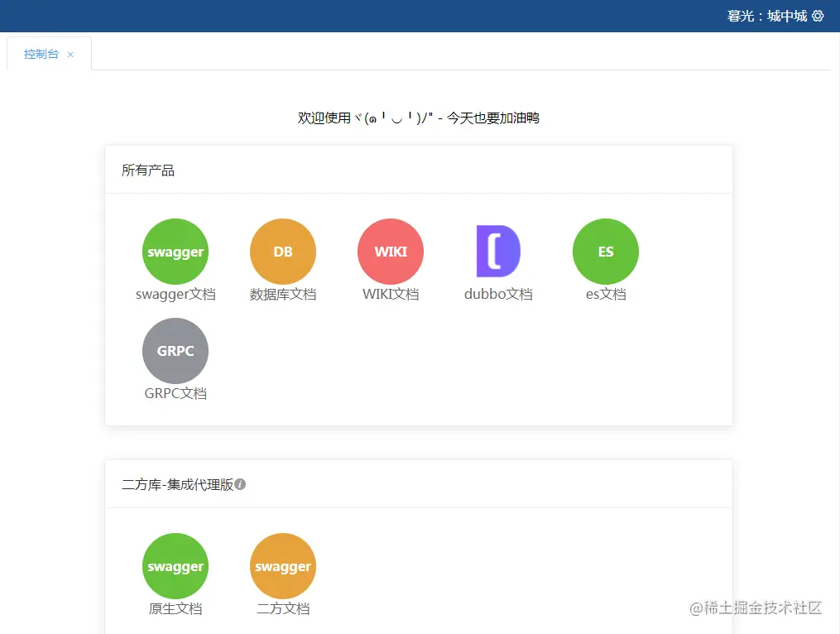Open the green swagger 原生文档 icon
Viewport: 840px width, 634px height.
coord(175,566)
